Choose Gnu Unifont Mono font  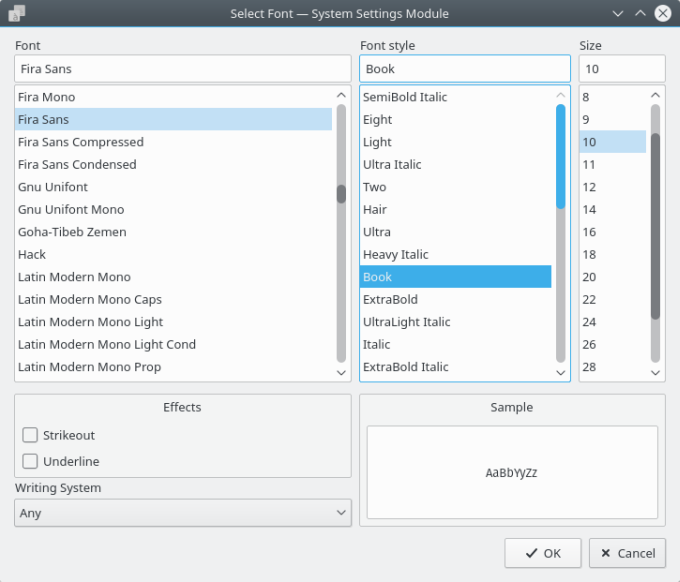tap(173, 209)
